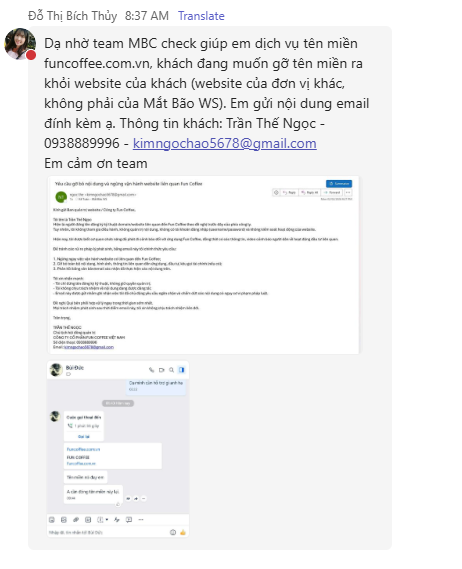Click Reply in the email screenshot toolbar
The width and height of the screenshot is (462, 569).
click(x=290, y=193)
